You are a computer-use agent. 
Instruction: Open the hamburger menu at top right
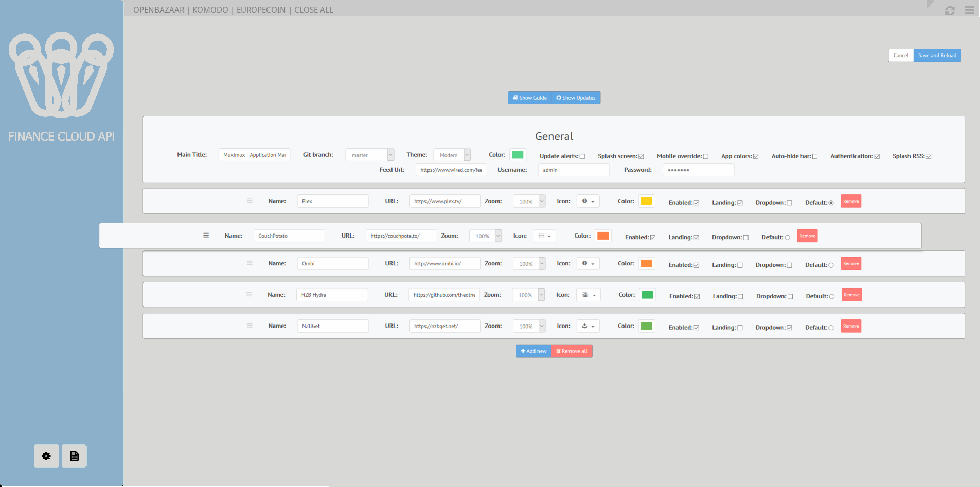(969, 10)
